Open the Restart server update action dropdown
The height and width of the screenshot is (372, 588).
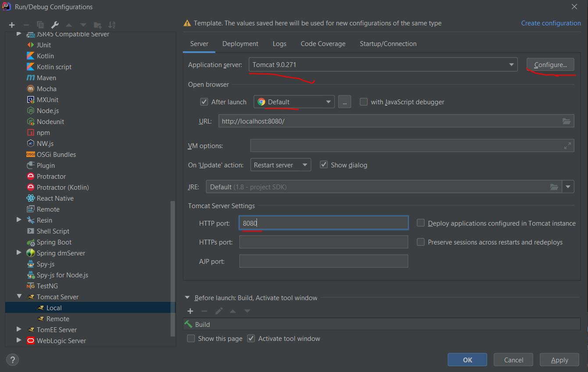tap(280, 165)
